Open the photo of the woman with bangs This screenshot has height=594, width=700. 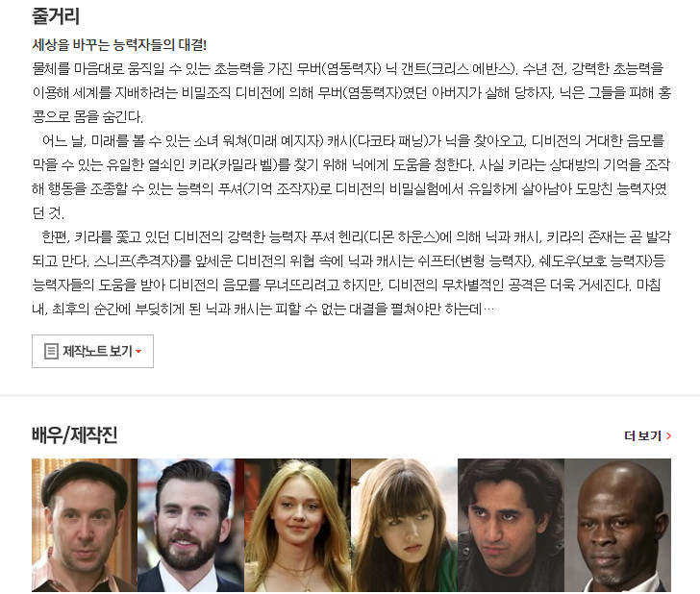(404, 525)
